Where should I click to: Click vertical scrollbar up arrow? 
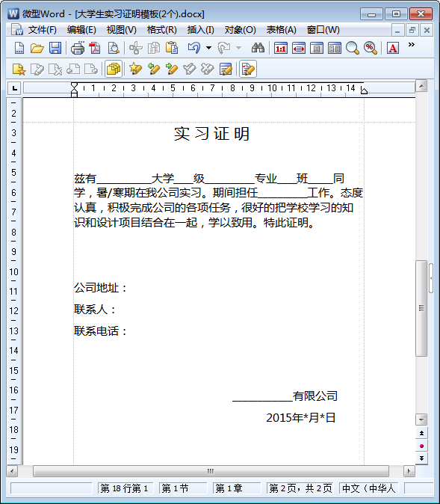pos(421,86)
